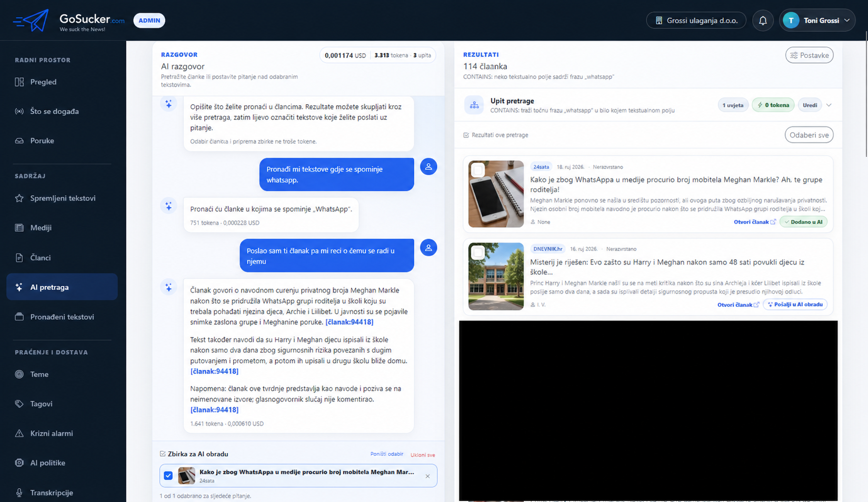Image resolution: width=868 pixels, height=502 pixels.
Task: Remove the article from Zbirka with the X
Action: (x=427, y=476)
